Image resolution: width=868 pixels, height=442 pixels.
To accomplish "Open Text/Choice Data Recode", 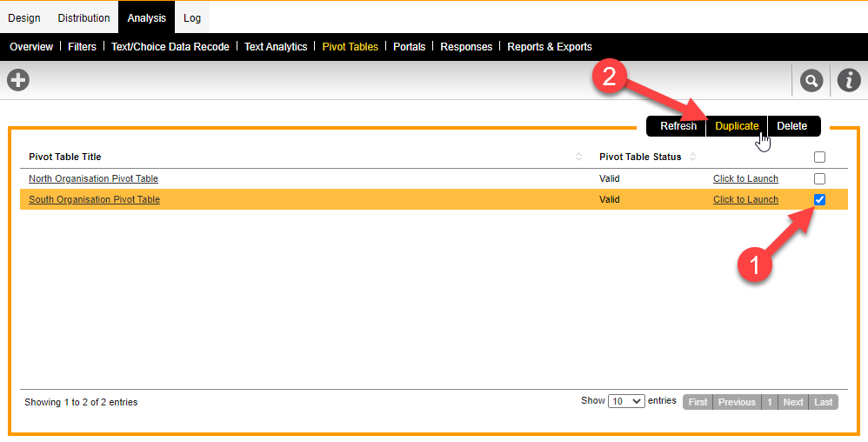I will point(170,47).
